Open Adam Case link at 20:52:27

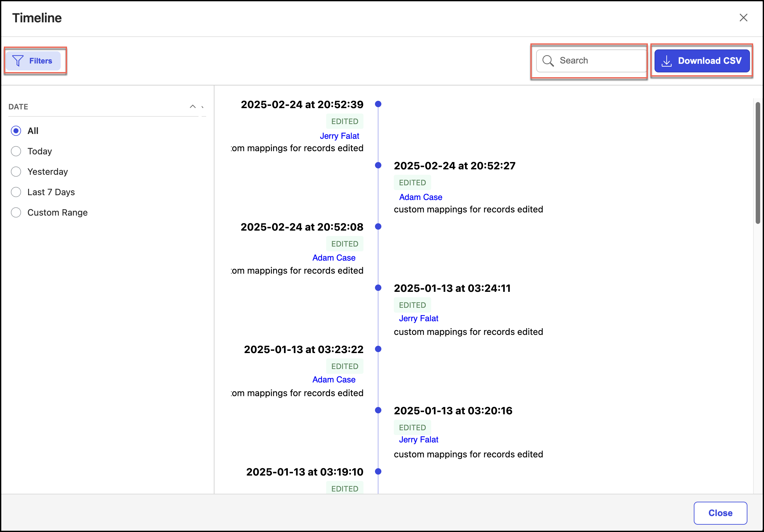tap(420, 197)
